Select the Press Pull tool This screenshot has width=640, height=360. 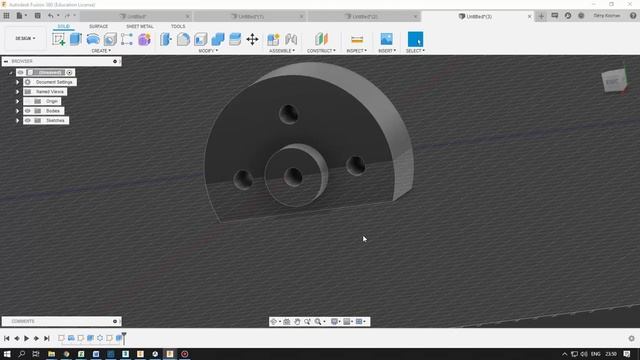pos(166,39)
